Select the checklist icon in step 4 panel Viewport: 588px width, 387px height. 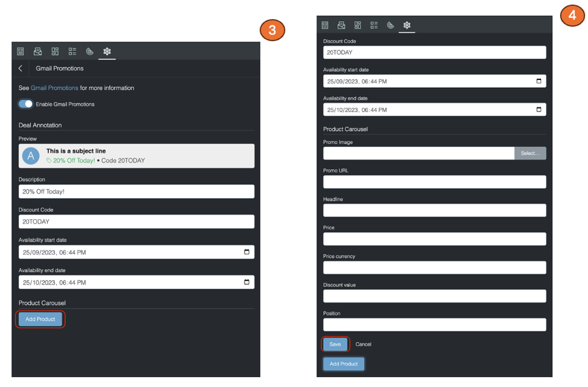374,25
